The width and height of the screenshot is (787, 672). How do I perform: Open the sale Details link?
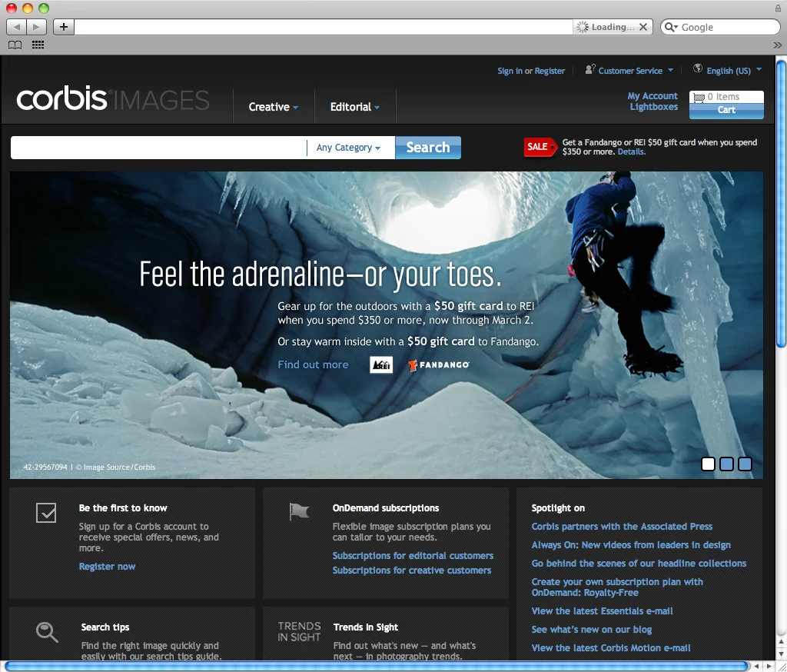tap(631, 151)
